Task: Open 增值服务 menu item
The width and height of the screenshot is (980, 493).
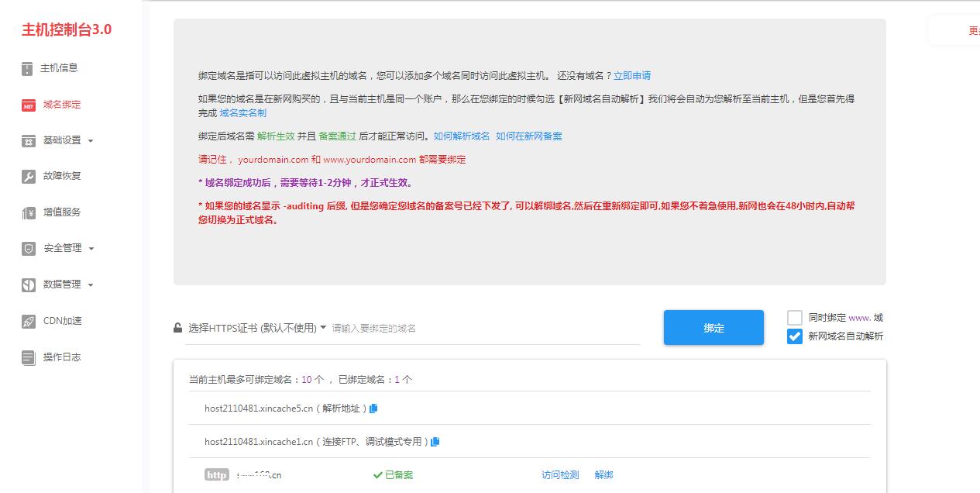Action: (62, 212)
